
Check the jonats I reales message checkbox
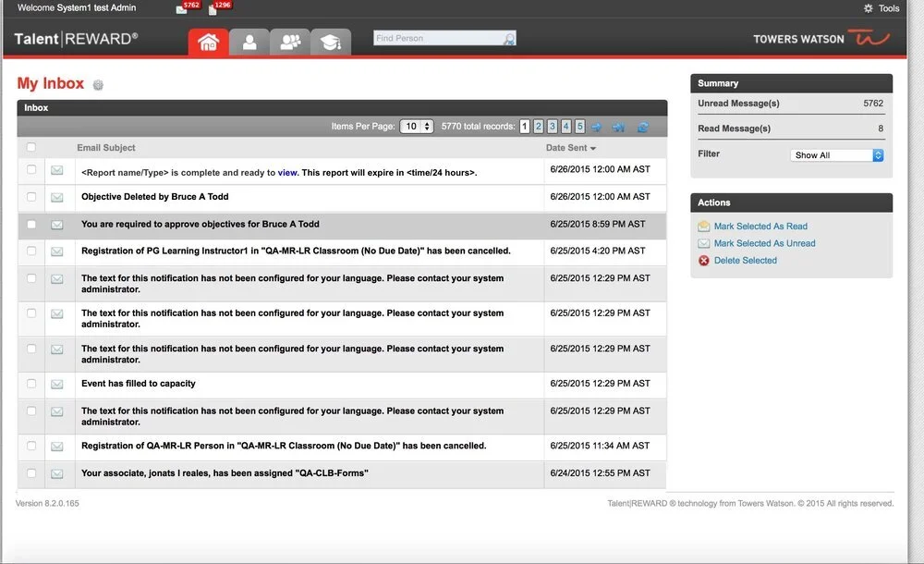[31, 473]
